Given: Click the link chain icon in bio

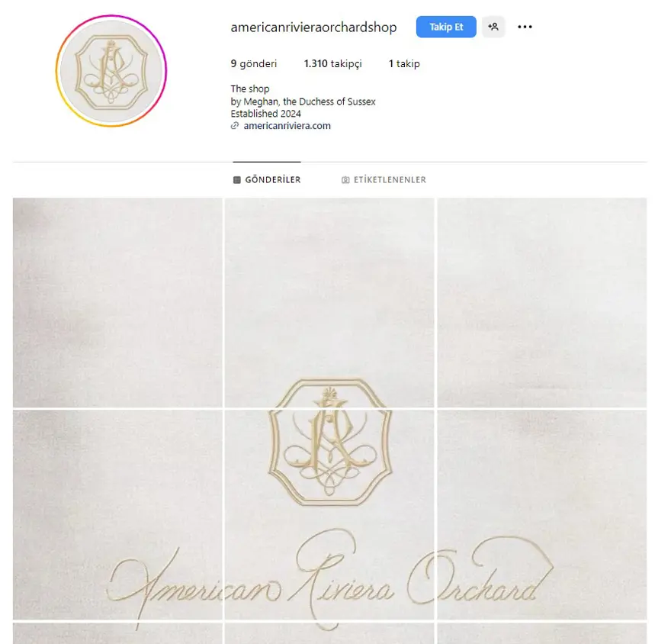Looking at the screenshot, I should [x=235, y=126].
